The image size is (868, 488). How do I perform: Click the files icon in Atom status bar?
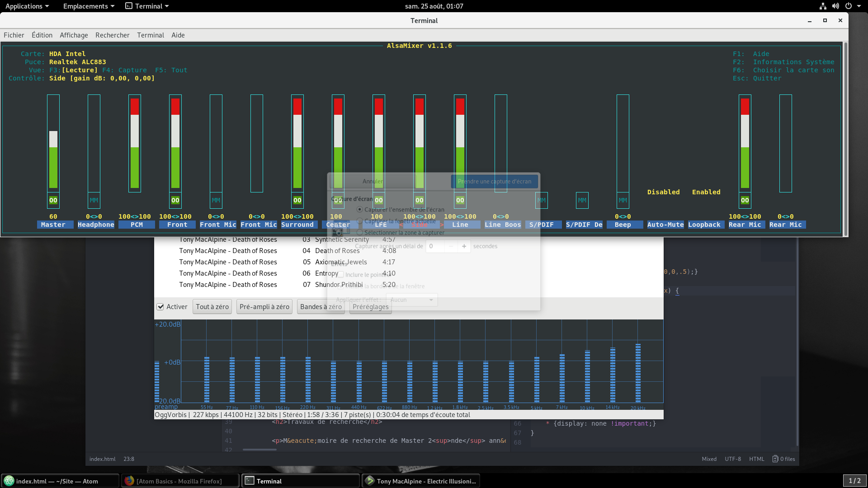tap(775, 459)
